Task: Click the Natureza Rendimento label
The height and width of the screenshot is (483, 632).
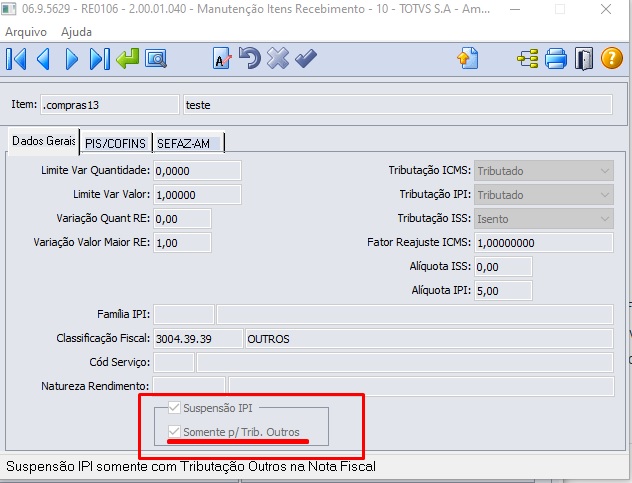Action: (x=95, y=386)
